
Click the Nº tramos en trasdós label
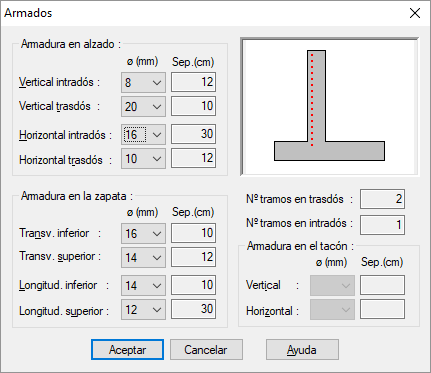point(299,199)
